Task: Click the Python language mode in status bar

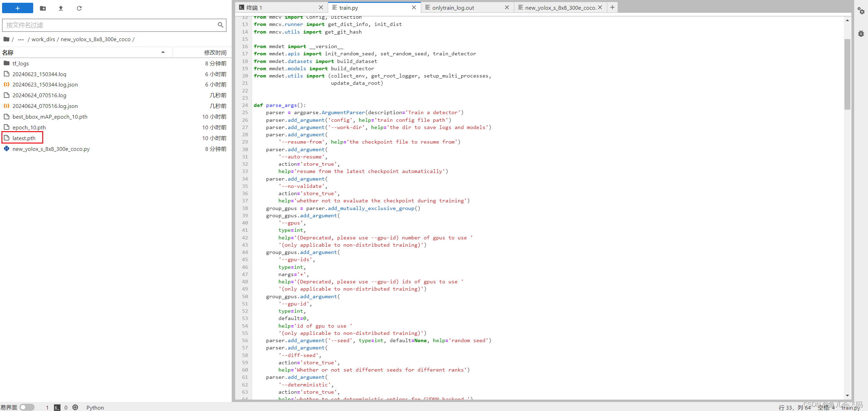Action: point(95,408)
